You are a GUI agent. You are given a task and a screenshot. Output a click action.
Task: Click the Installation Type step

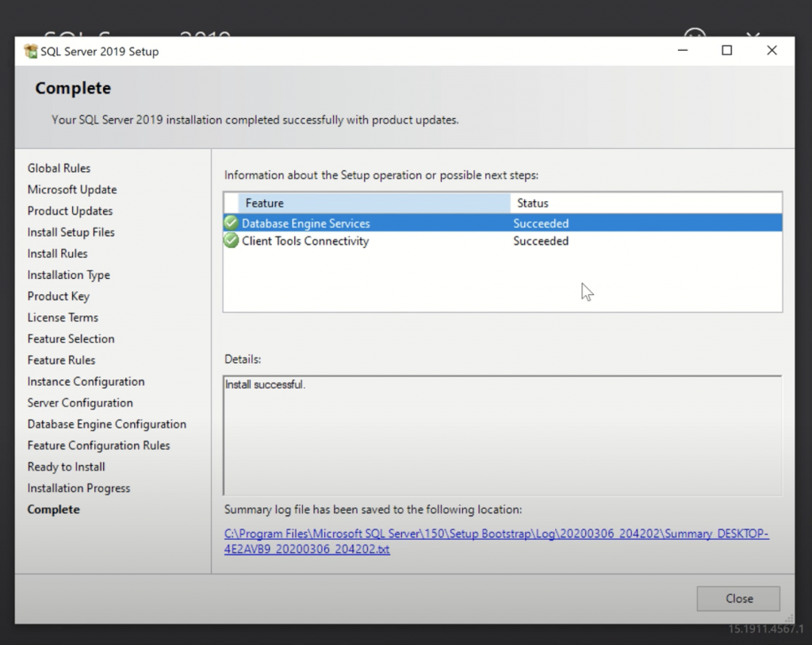pos(69,275)
